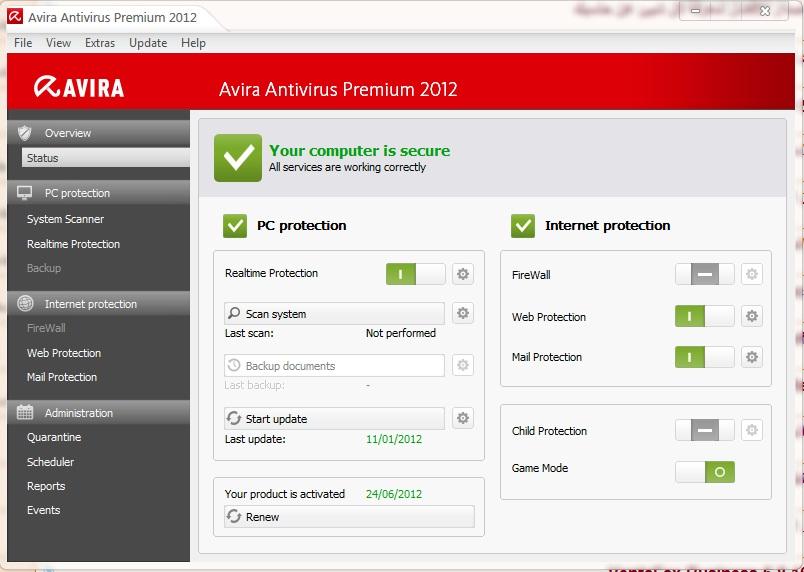Turn off Game Mode switch
This screenshot has height=572, width=804.
coord(704,471)
